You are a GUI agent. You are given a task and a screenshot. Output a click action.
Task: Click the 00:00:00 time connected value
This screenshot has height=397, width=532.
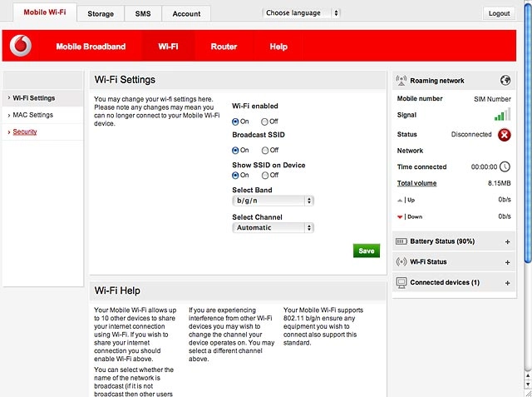(484, 167)
